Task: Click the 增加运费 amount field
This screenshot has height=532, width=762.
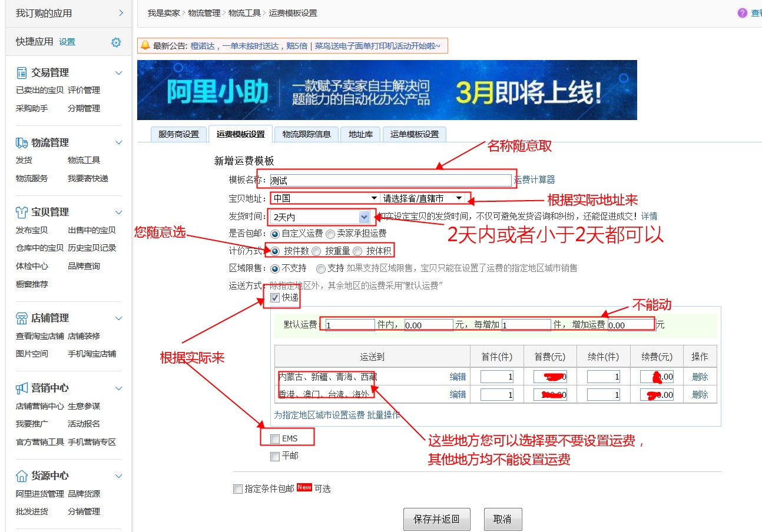Action: [631, 325]
